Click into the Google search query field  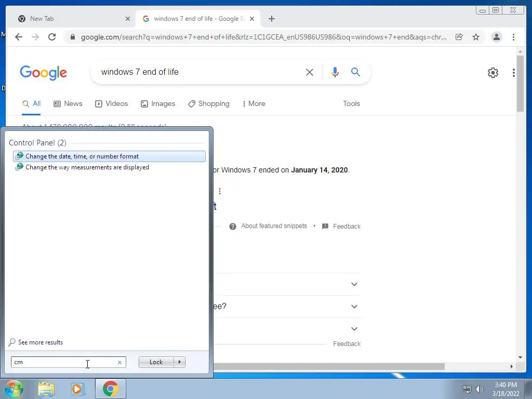pyautogui.click(x=200, y=72)
